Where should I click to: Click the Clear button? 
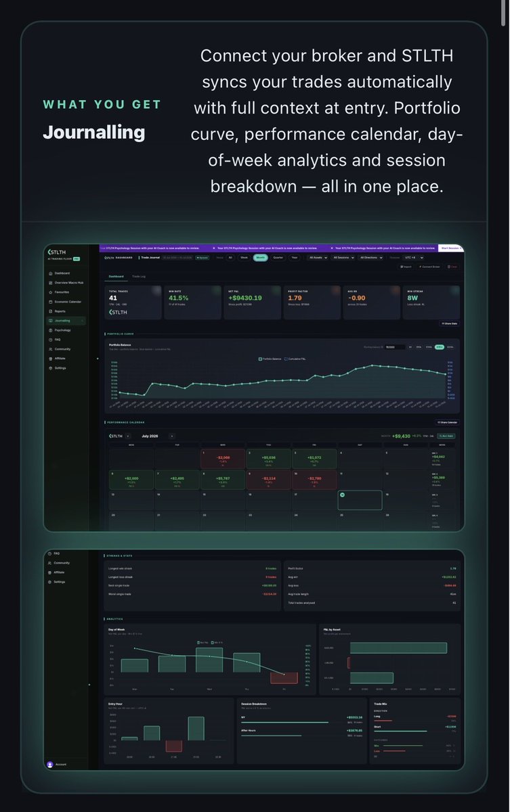[452, 267]
